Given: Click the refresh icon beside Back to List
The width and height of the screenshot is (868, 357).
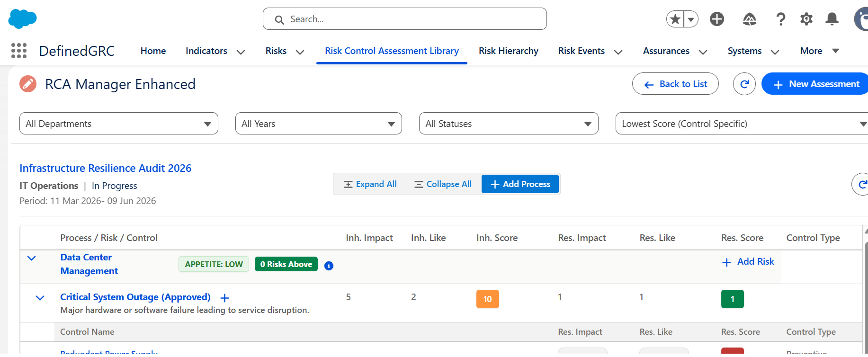Looking at the screenshot, I should [744, 84].
